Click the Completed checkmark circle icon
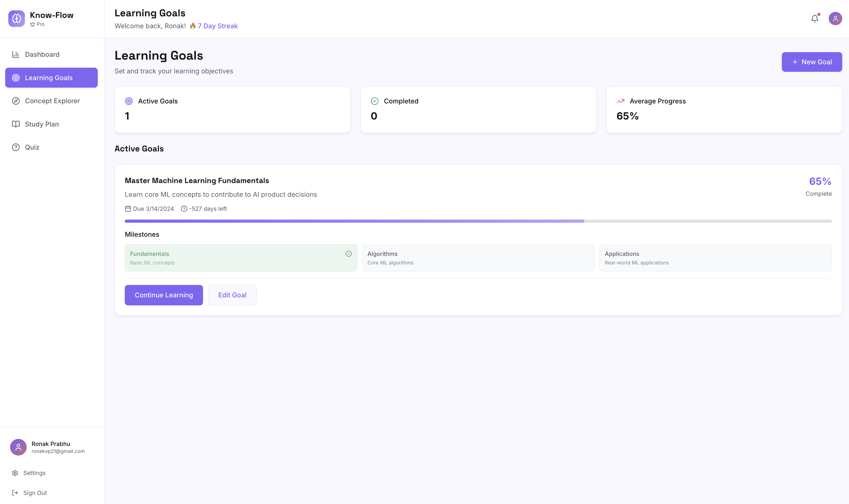The width and height of the screenshot is (849, 504). point(374,101)
